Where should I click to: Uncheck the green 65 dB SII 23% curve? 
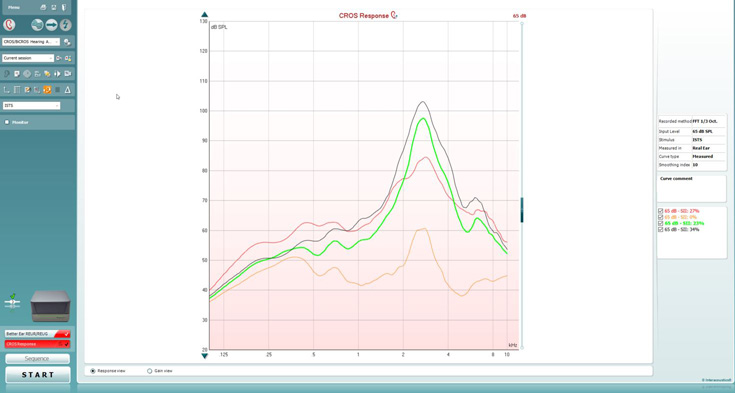[x=660, y=223]
